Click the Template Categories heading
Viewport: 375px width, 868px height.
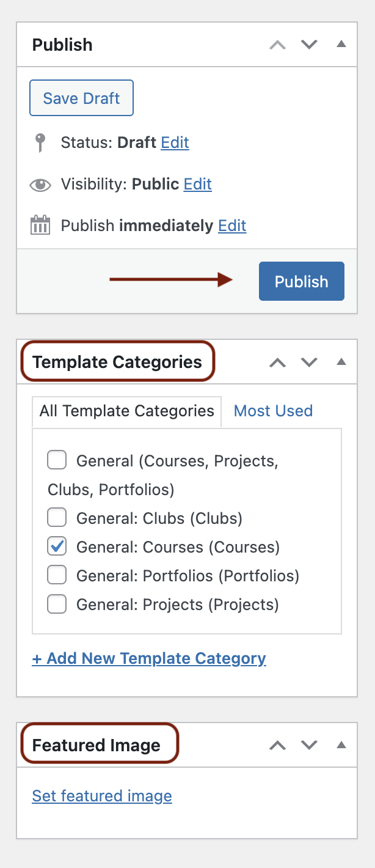117,362
